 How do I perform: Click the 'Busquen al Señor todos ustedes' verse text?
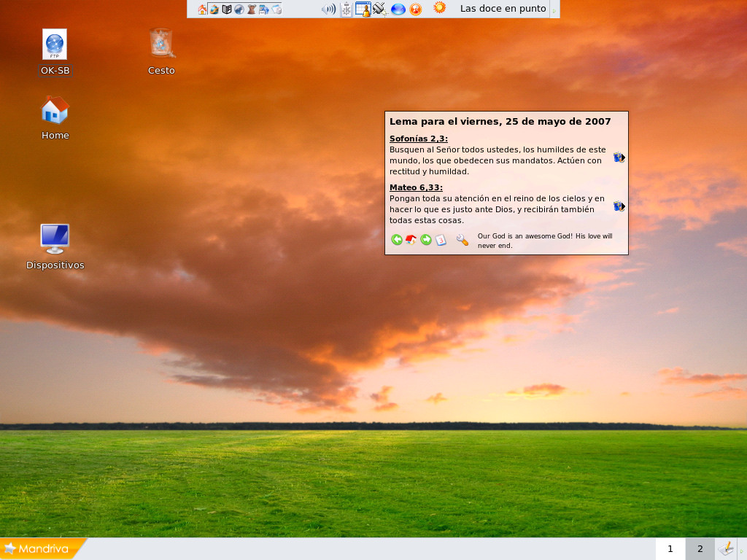[498, 160]
